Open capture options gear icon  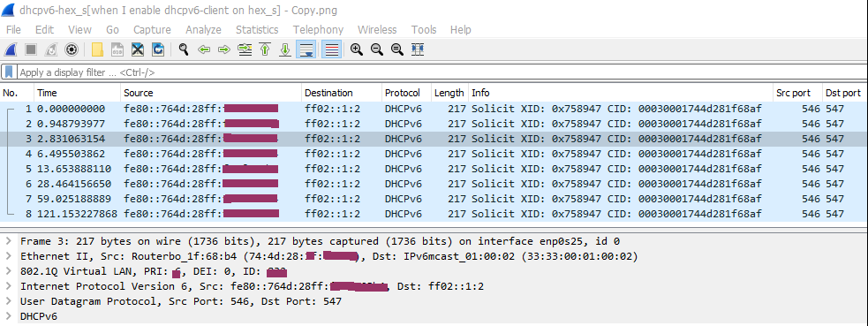pyautogui.click(x=71, y=49)
